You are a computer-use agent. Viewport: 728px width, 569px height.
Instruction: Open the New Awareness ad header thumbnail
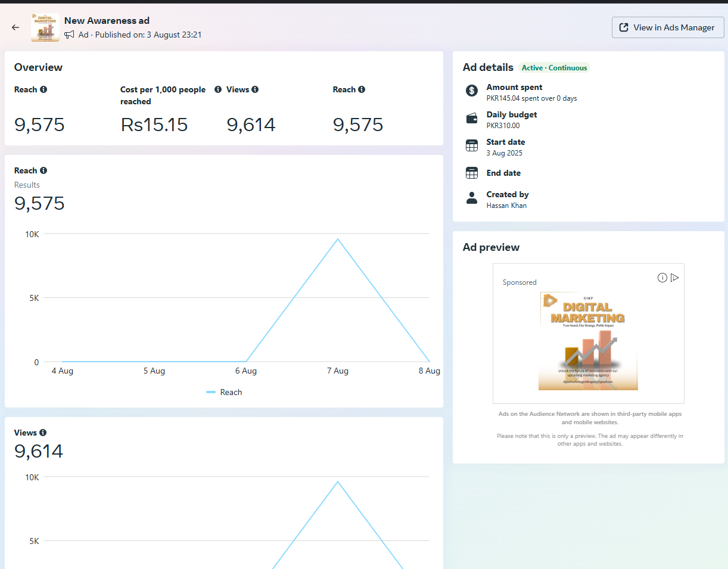pos(45,27)
